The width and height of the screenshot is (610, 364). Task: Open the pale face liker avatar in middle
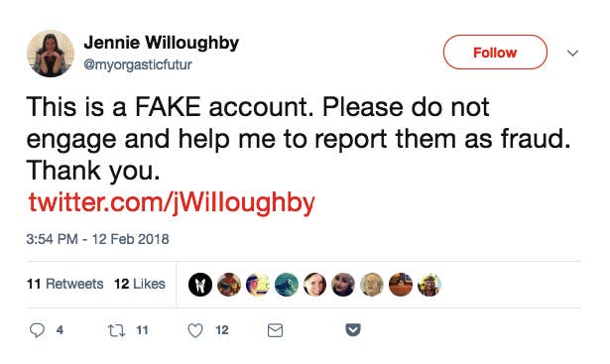click(x=314, y=285)
